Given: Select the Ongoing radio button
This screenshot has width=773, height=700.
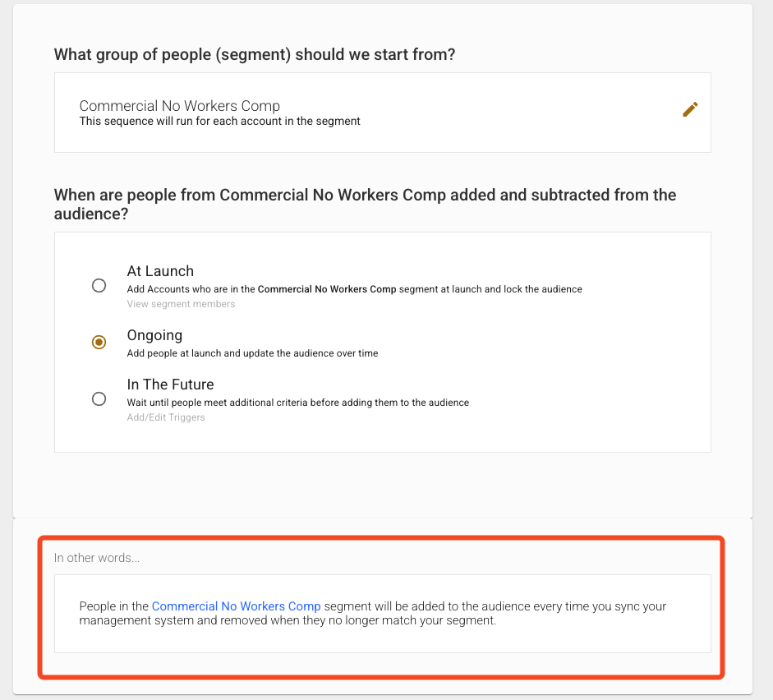Looking at the screenshot, I should (x=99, y=343).
